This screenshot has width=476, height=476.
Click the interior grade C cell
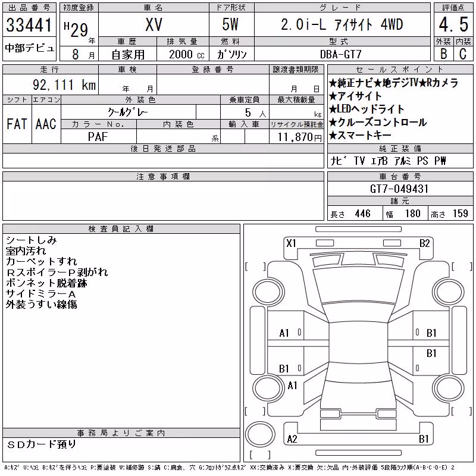click(x=463, y=54)
